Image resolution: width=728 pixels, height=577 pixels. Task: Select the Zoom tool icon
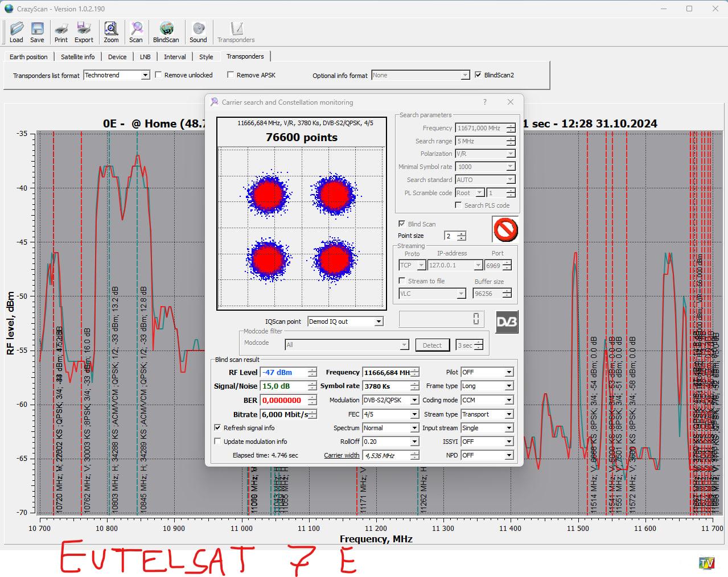pos(111,32)
